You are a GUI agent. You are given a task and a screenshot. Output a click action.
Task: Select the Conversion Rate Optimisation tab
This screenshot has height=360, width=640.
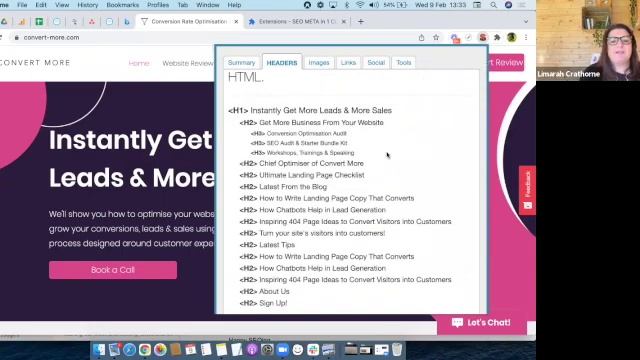189,22
